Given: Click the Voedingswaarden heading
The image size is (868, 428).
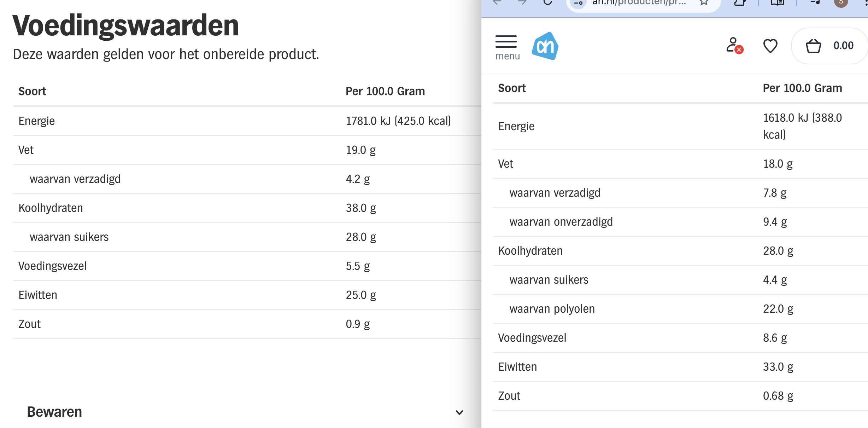Looking at the screenshot, I should tap(126, 25).
